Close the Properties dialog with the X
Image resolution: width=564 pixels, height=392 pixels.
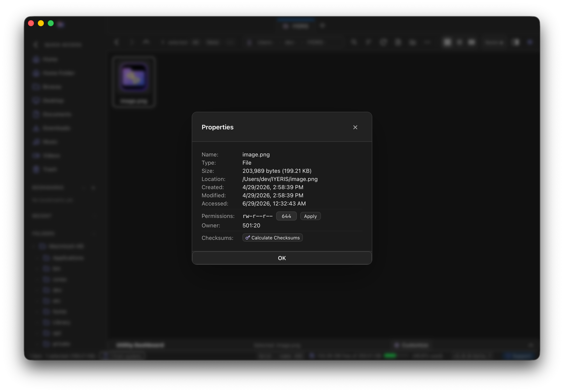[x=355, y=127]
